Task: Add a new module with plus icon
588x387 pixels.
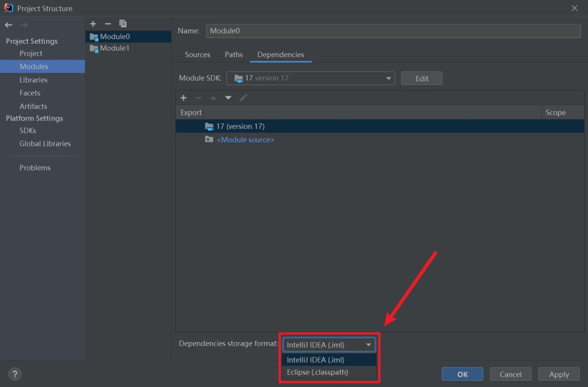Action: tap(93, 24)
